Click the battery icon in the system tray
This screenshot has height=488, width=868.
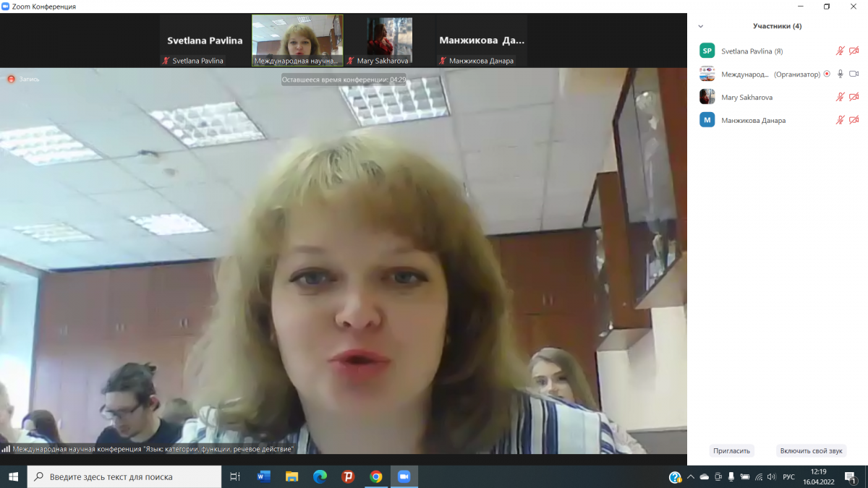pos(744,476)
